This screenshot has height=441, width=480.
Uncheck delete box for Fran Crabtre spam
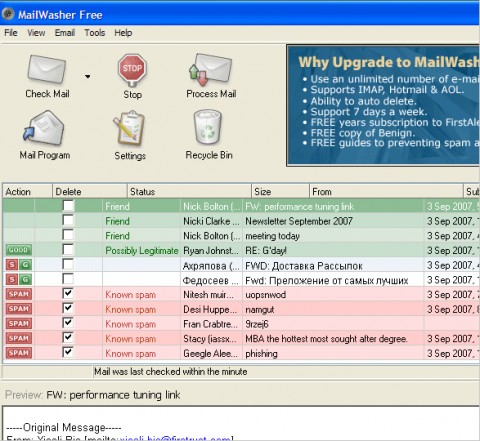68,323
